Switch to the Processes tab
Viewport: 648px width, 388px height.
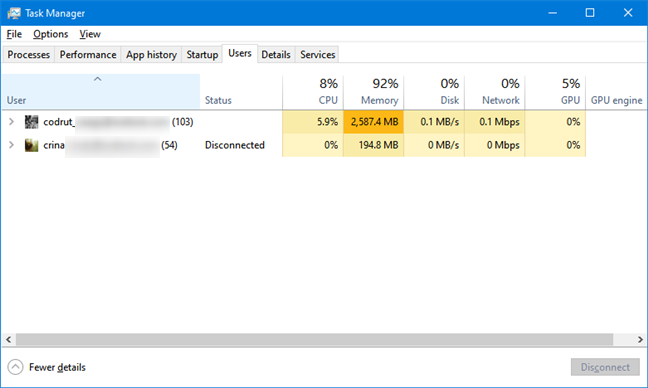point(29,55)
